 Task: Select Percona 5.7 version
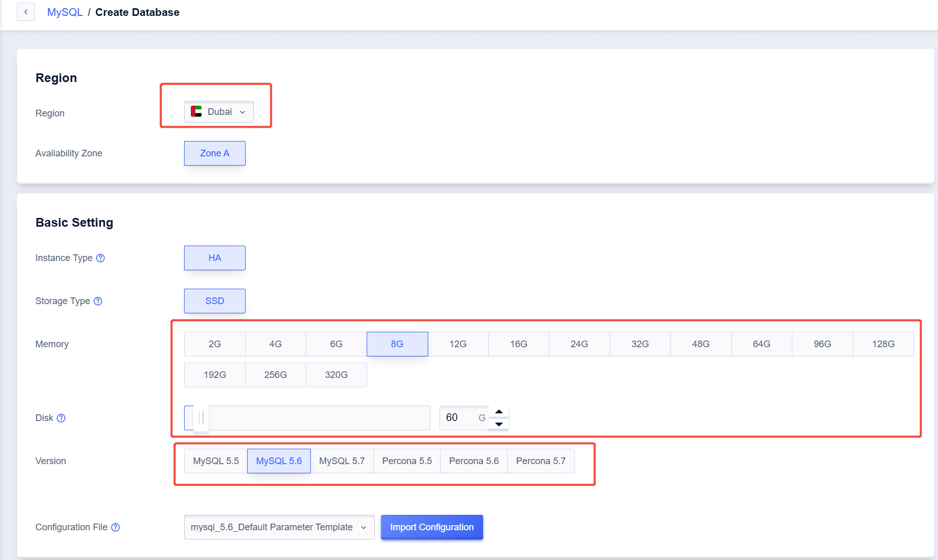coord(541,461)
